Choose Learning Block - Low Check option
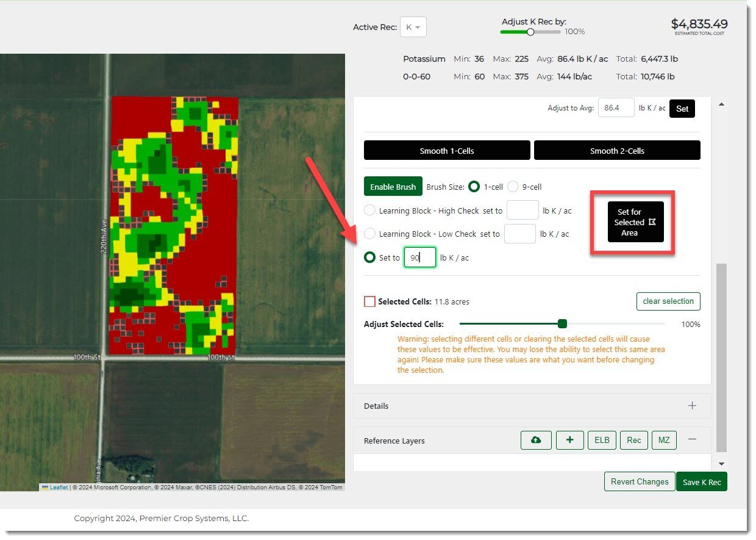This screenshot has width=756, height=540. pos(369,234)
